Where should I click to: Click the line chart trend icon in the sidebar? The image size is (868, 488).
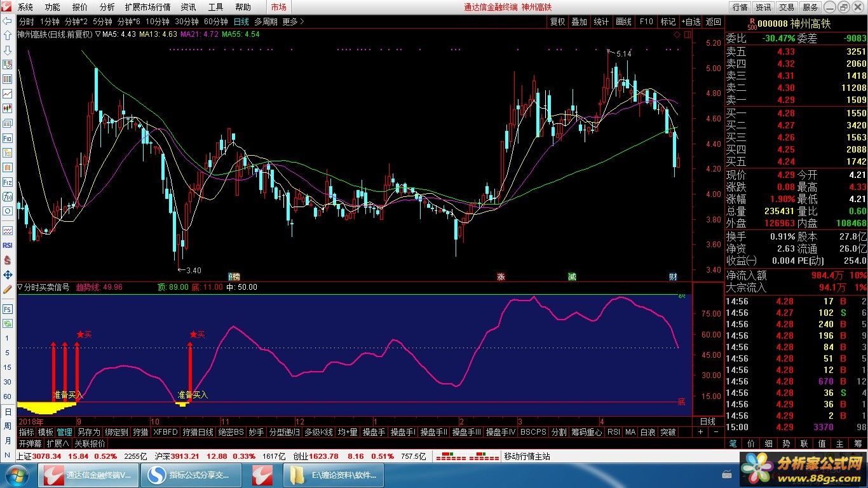click(x=8, y=94)
